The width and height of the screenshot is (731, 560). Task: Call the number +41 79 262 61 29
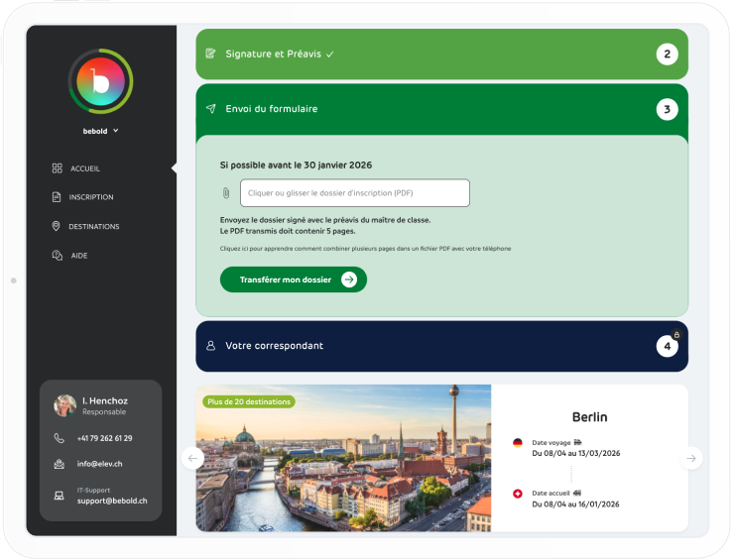click(x=104, y=438)
